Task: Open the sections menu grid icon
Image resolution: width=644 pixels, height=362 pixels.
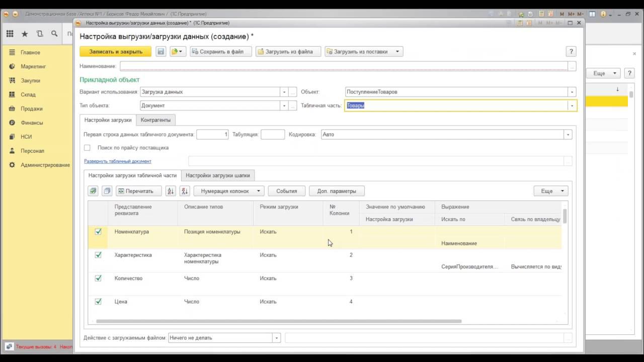Action: click(x=10, y=34)
